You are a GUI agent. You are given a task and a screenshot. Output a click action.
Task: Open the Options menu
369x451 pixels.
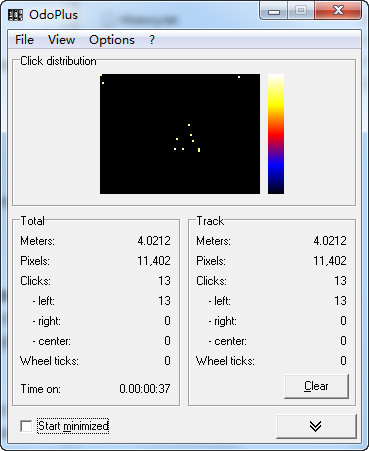coord(112,40)
